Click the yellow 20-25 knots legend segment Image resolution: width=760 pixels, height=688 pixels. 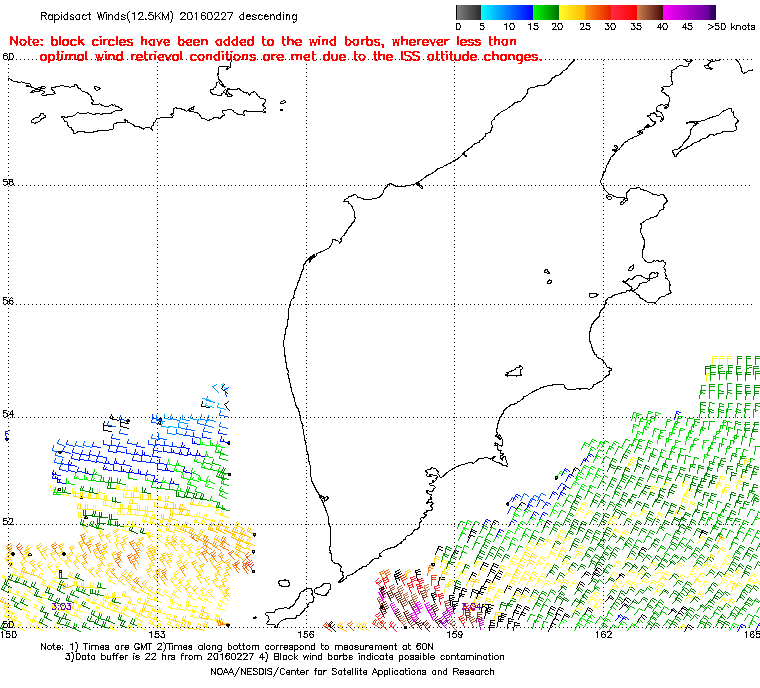[x=572, y=12]
